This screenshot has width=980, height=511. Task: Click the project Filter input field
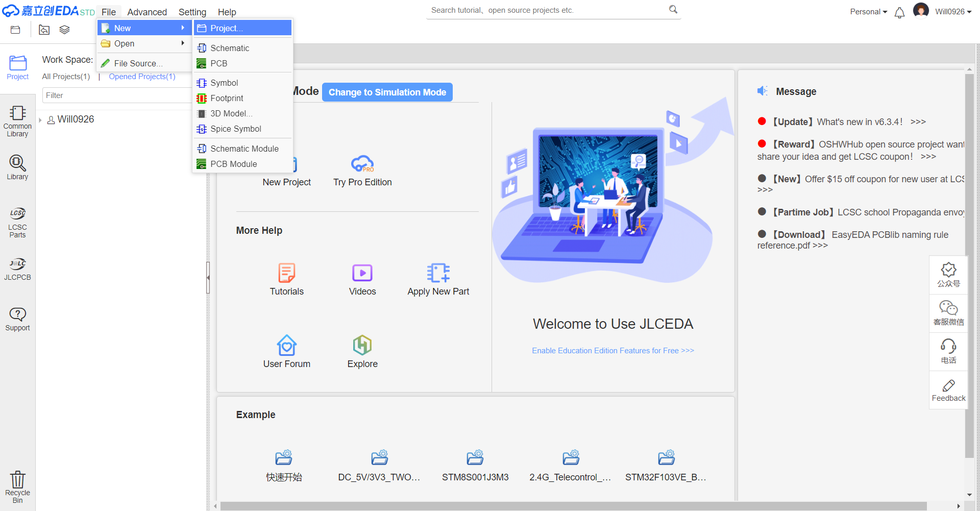116,95
